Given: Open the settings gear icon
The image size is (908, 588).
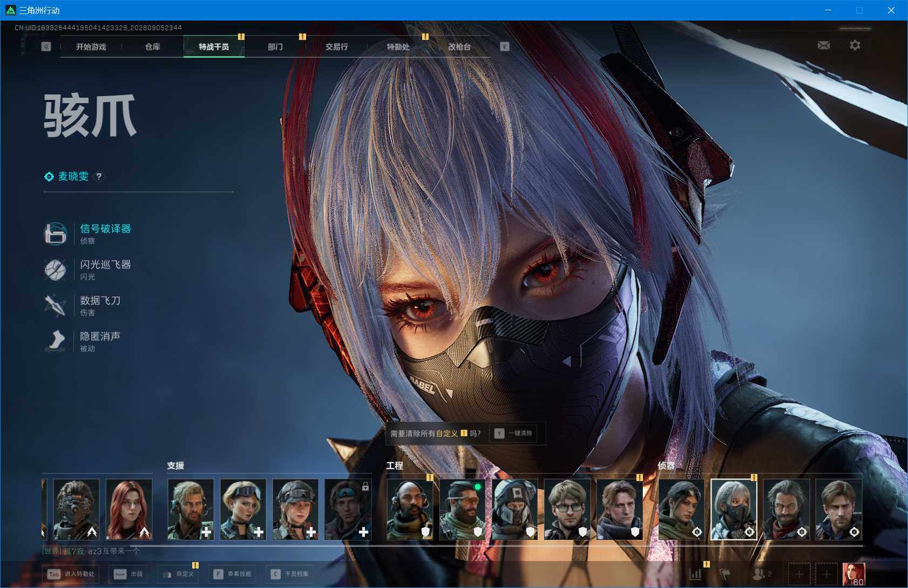Looking at the screenshot, I should click(855, 45).
